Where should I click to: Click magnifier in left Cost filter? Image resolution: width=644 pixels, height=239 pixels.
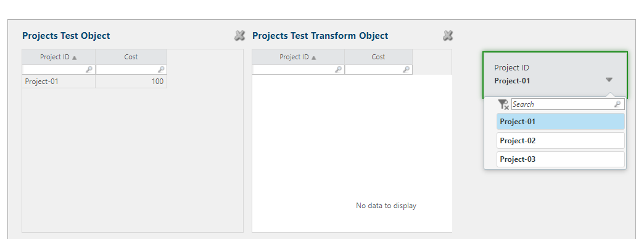point(162,70)
